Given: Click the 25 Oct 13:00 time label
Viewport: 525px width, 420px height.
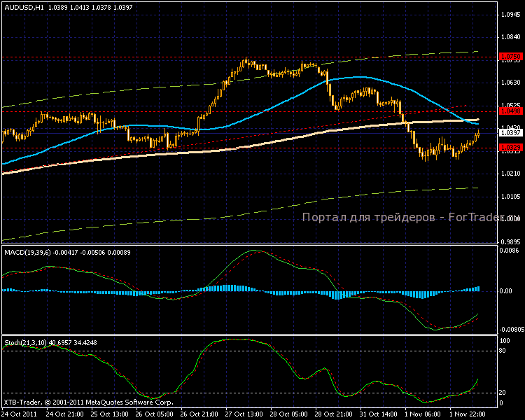Looking at the screenshot, I should click(109, 414).
